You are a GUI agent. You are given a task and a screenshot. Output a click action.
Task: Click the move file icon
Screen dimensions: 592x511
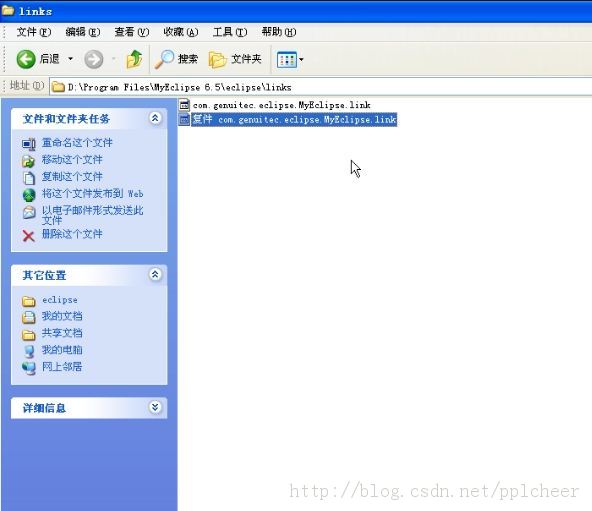[x=29, y=161]
